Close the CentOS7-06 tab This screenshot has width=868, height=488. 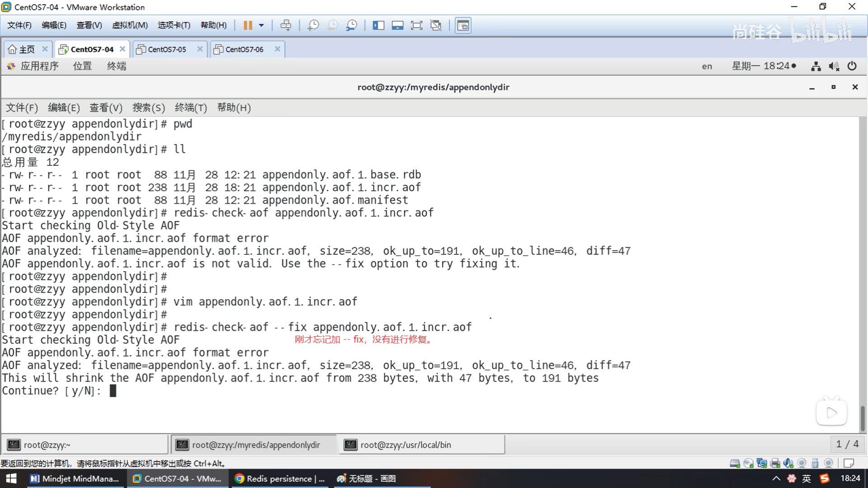point(278,49)
